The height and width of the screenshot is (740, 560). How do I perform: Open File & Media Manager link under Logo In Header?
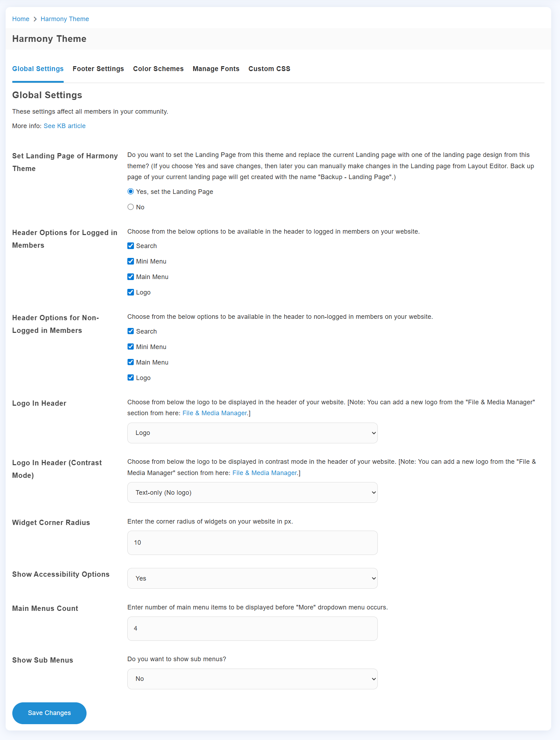(215, 413)
